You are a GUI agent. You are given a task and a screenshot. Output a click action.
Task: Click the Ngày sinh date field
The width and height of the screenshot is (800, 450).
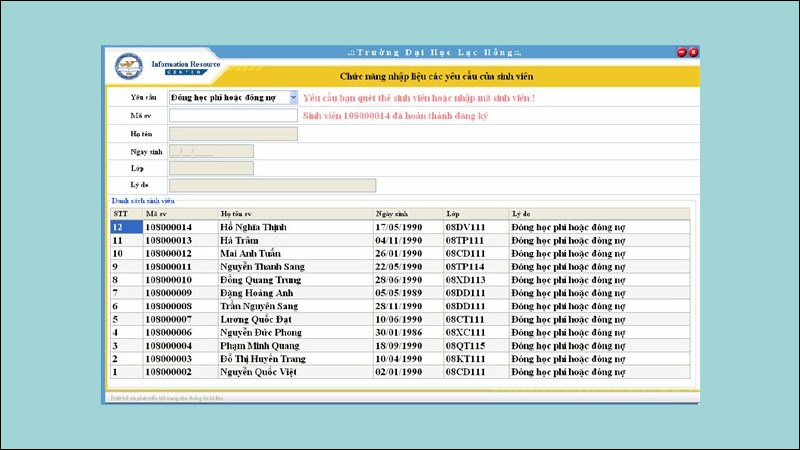pyautogui.click(x=211, y=152)
